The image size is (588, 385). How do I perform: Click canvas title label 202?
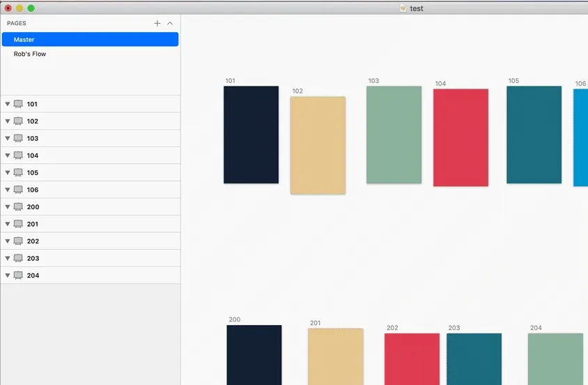tap(392, 328)
